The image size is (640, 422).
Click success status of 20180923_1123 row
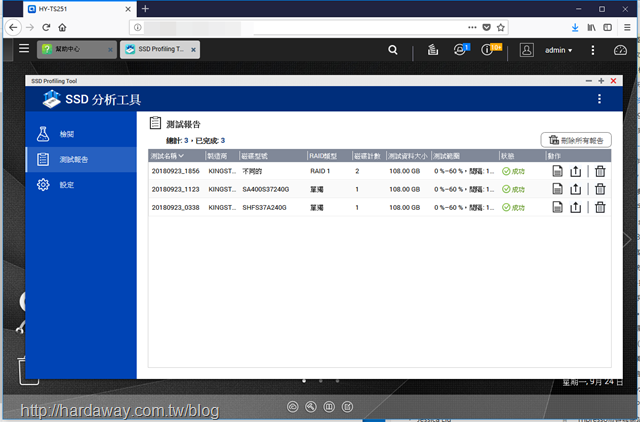click(x=513, y=189)
